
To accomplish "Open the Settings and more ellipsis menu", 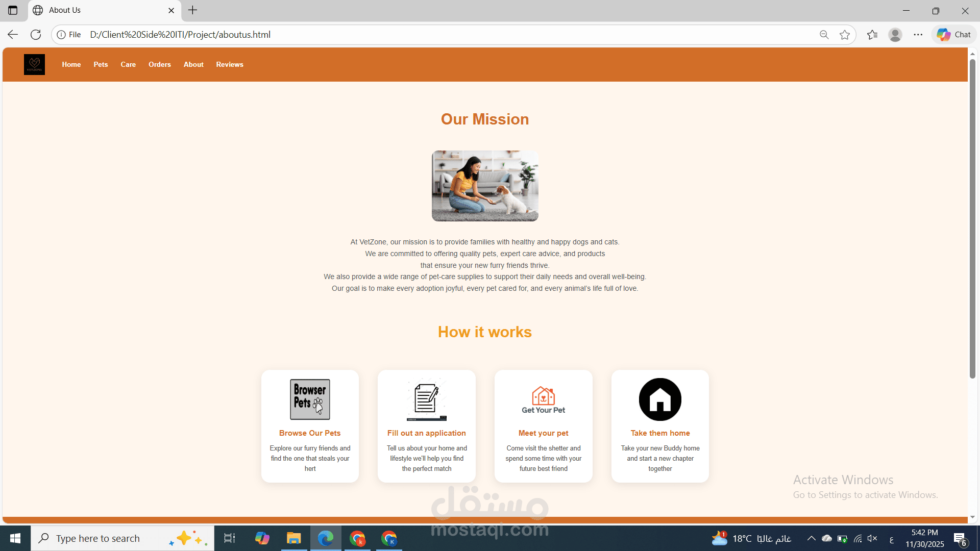I will pos(918,35).
